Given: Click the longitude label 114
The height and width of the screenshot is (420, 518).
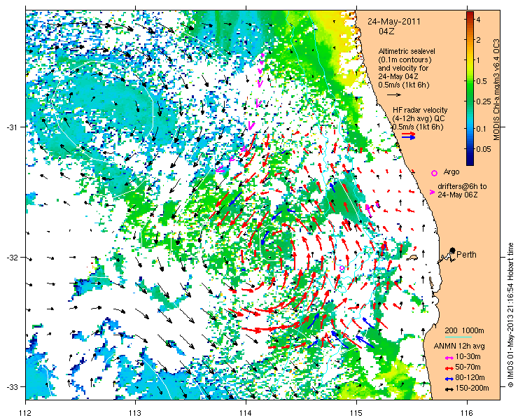Looking at the screenshot, I should pyautogui.click(x=246, y=413).
